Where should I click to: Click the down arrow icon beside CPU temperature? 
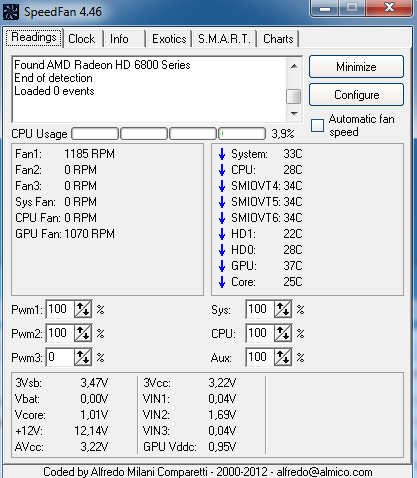point(222,170)
